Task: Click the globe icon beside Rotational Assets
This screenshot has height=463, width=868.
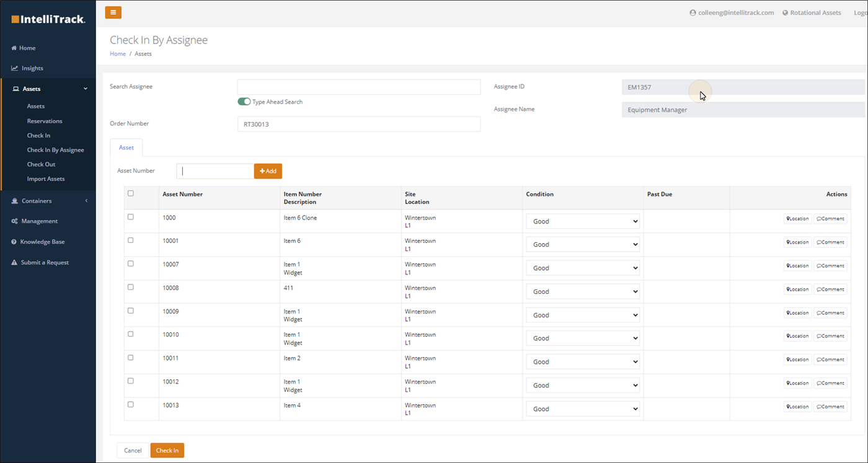Action: click(785, 12)
